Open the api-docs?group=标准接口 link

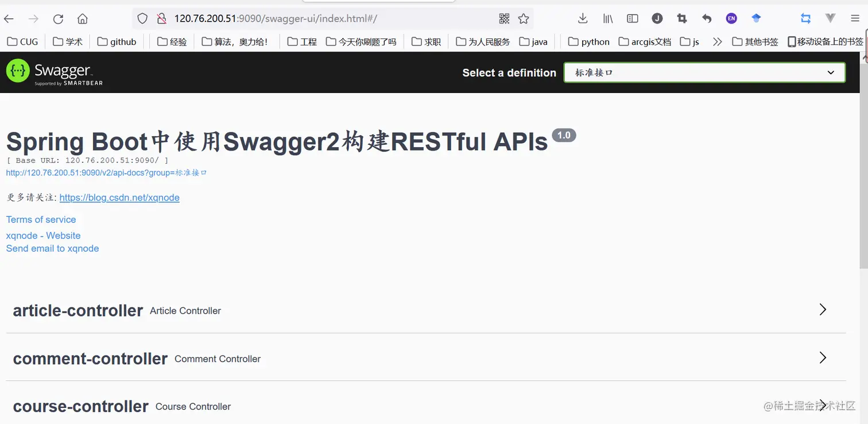(106, 172)
